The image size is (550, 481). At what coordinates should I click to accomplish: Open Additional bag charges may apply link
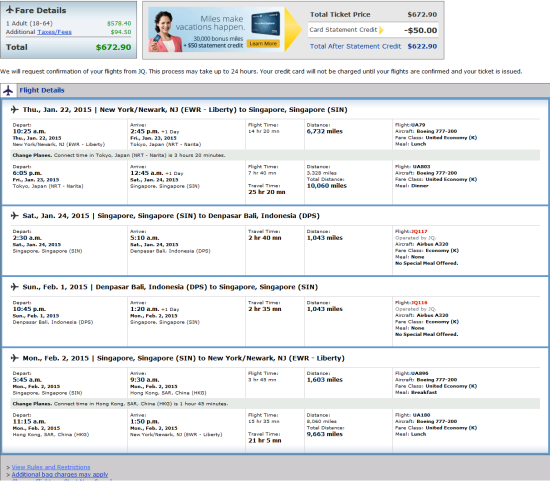coord(60,474)
